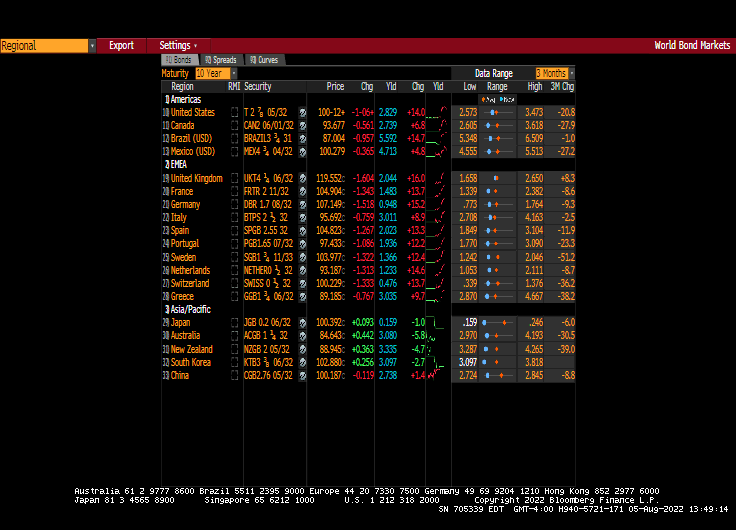
Task: Toggle the RMI checkbox for United Kingdom
Action: point(234,179)
